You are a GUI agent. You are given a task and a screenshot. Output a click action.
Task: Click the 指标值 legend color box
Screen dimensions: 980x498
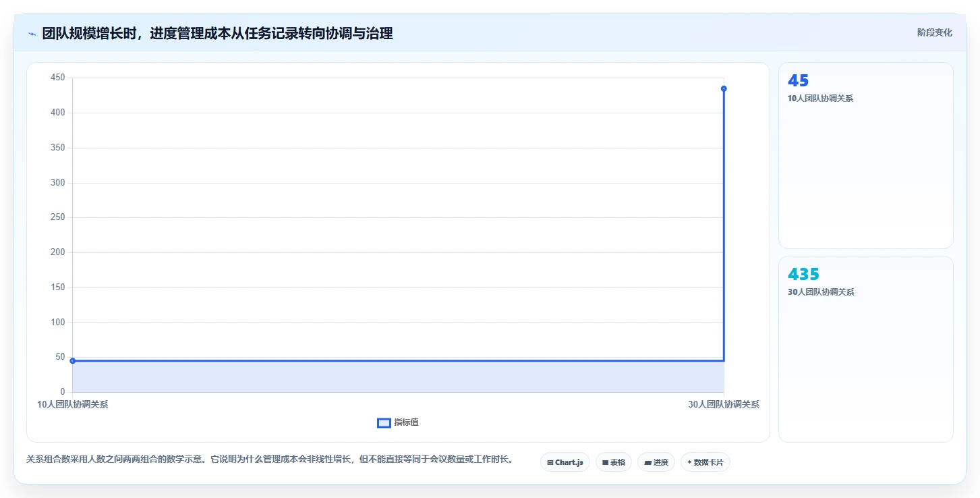click(384, 422)
